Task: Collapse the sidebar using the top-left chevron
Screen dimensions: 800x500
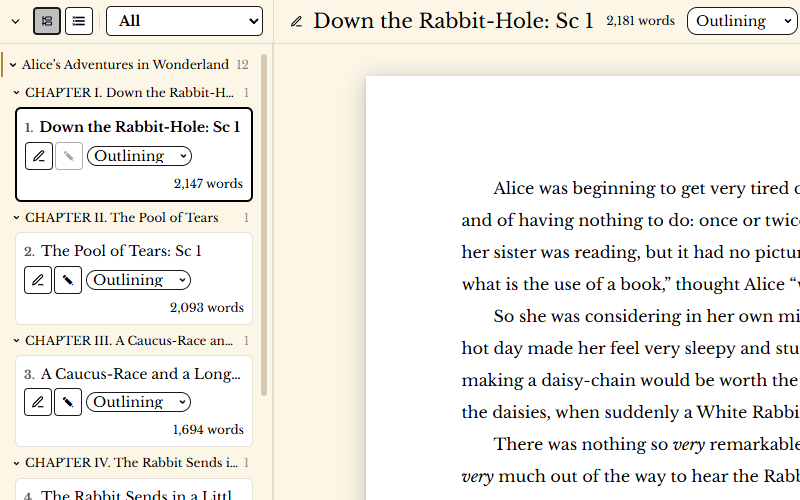Action: 15,21
